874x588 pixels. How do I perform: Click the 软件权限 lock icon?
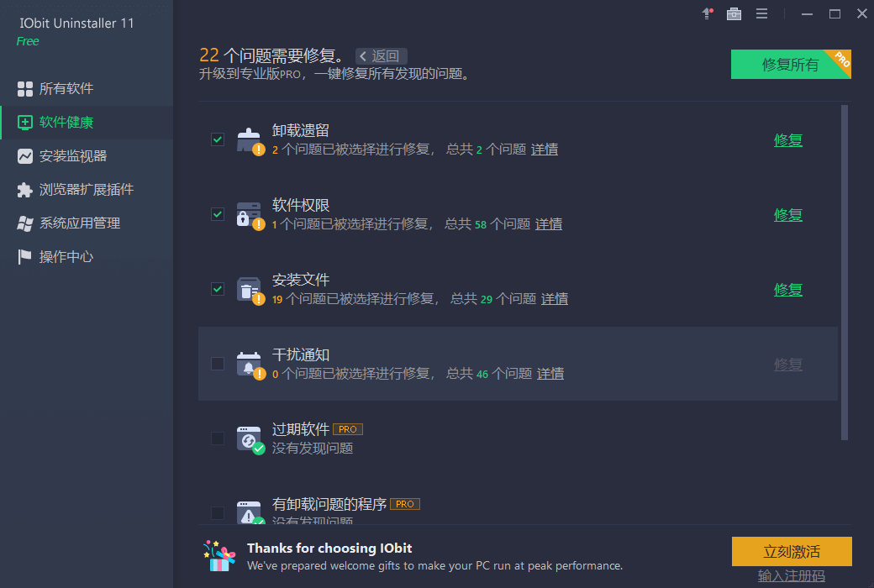pyautogui.click(x=250, y=216)
